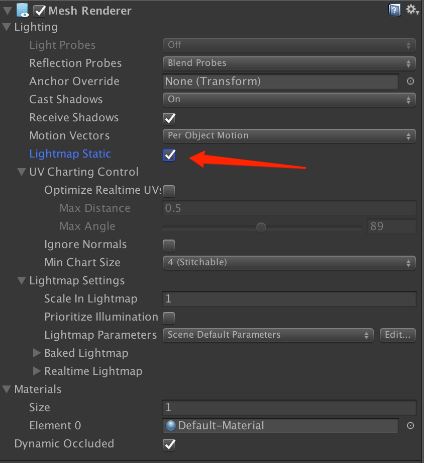Screen dimensions: 424x463
Task: Open object picker for Element 0 material
Action: click(410, 426)
